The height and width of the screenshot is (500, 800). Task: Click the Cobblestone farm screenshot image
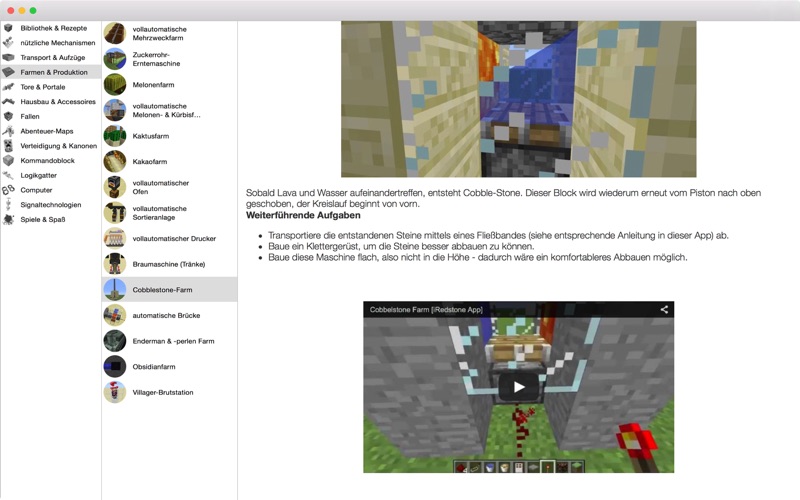click(x=518, y=99)
